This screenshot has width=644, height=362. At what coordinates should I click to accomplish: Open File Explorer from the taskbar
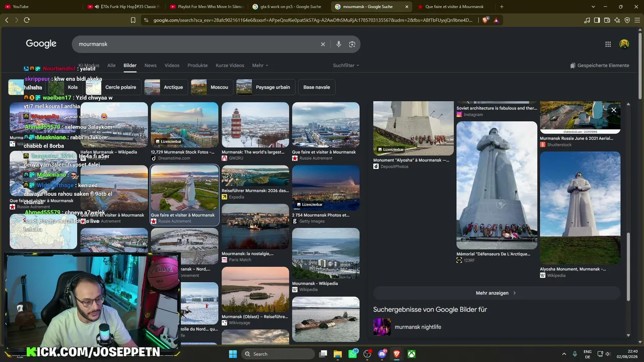click(x=338, y=354)
